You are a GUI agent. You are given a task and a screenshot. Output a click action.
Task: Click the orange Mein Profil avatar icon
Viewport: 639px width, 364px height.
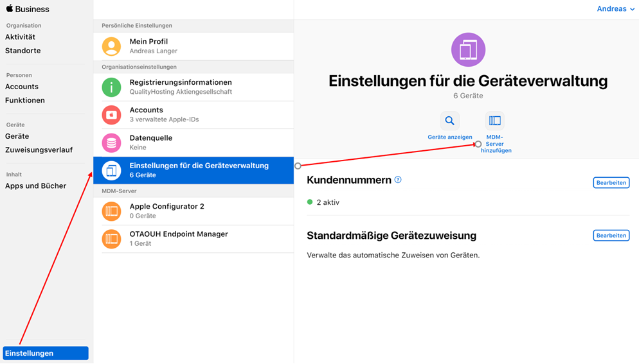click(111, 46)
